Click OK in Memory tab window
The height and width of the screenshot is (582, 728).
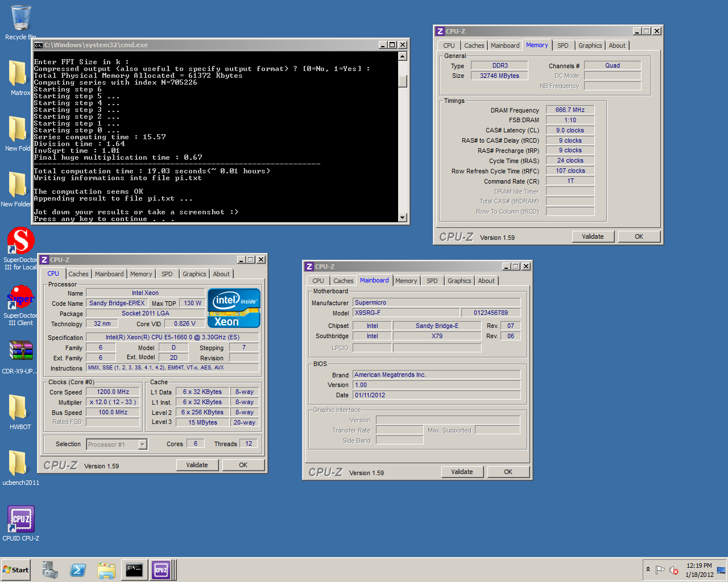639,236
